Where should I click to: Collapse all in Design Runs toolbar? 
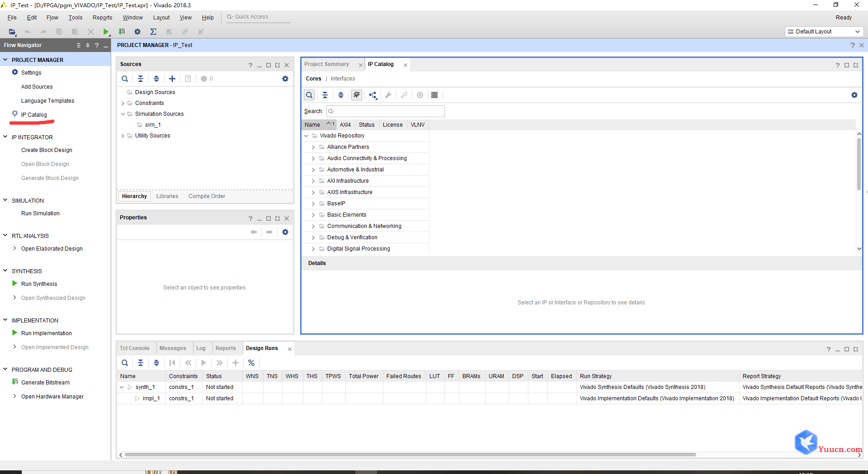click(141, 363)
